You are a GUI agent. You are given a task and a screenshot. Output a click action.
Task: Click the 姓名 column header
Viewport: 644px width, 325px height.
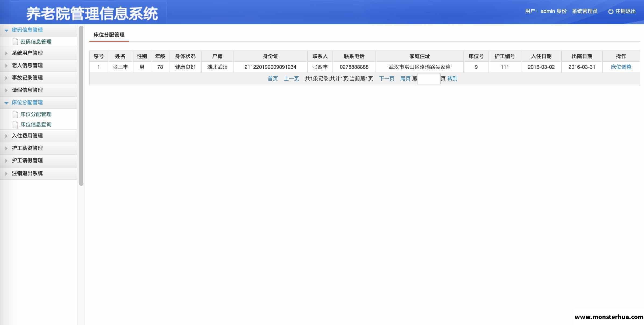pos(120,56)
